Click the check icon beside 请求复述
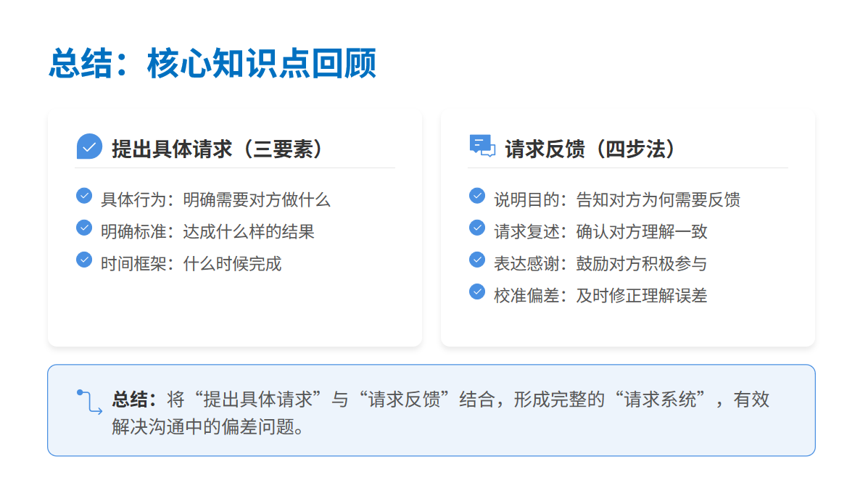 click(477, 228)
